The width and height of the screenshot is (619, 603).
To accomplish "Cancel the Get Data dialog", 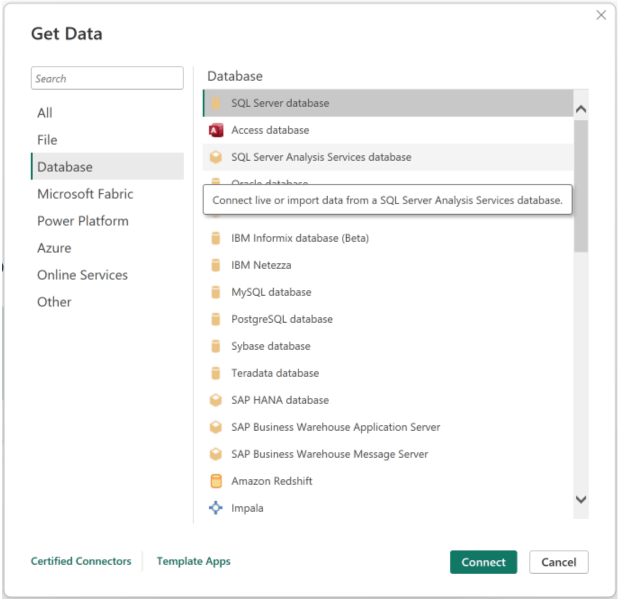I will click(558, 562).
